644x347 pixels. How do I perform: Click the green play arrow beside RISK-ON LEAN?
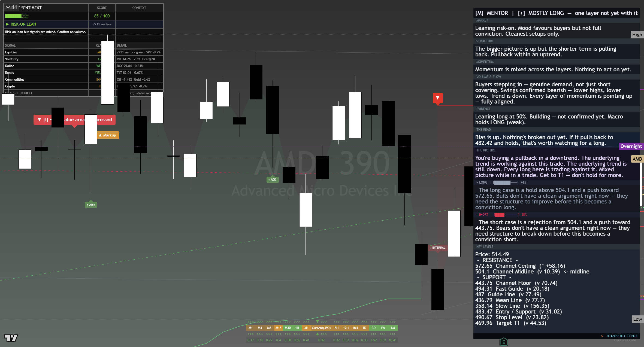pos(7,24)
